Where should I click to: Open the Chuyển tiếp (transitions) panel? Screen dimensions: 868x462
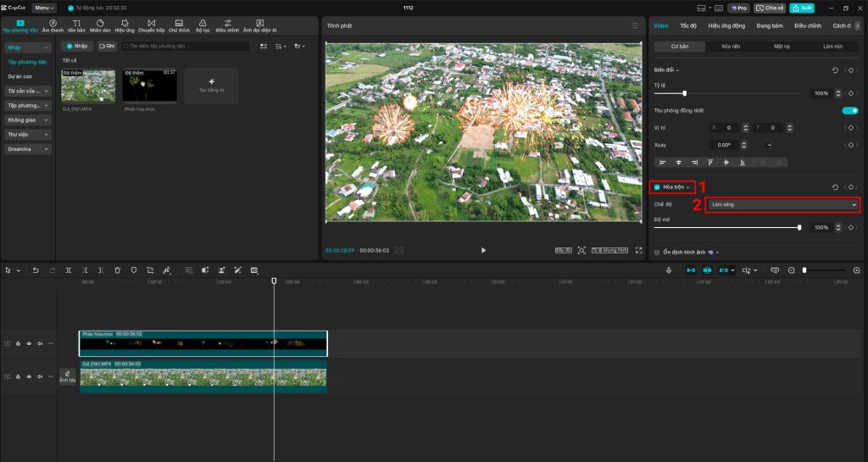[152, 25]
